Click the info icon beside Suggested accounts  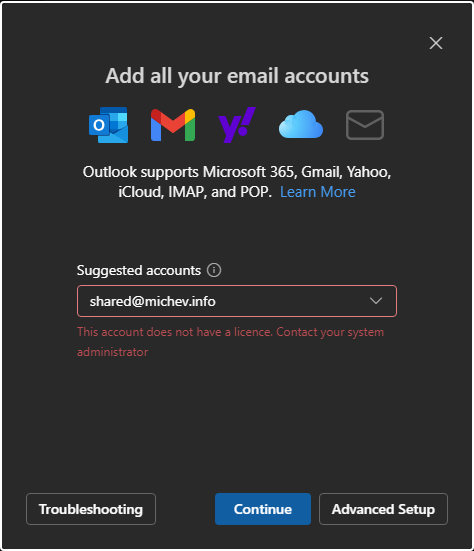[x=214, y=270]
